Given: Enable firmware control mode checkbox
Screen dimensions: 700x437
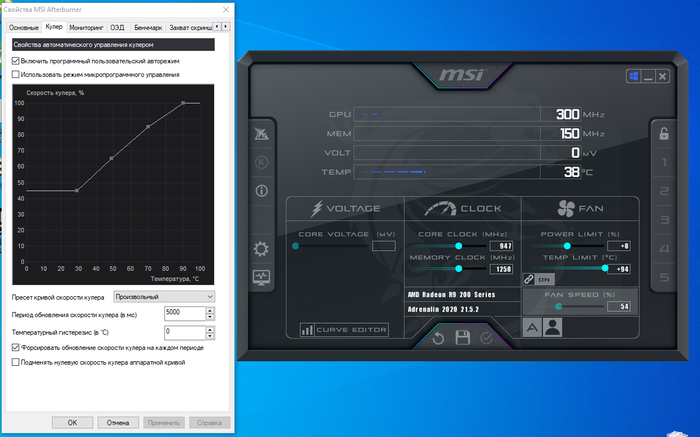Looking at the screenshot, I should [x=15, y=74].
